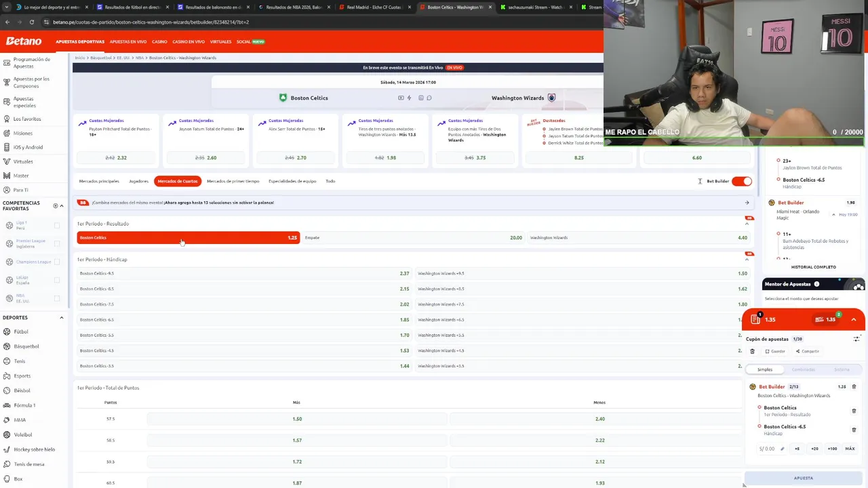Open Casino top menu
Screen dimensions: 868x488
[x=159, y=41]
